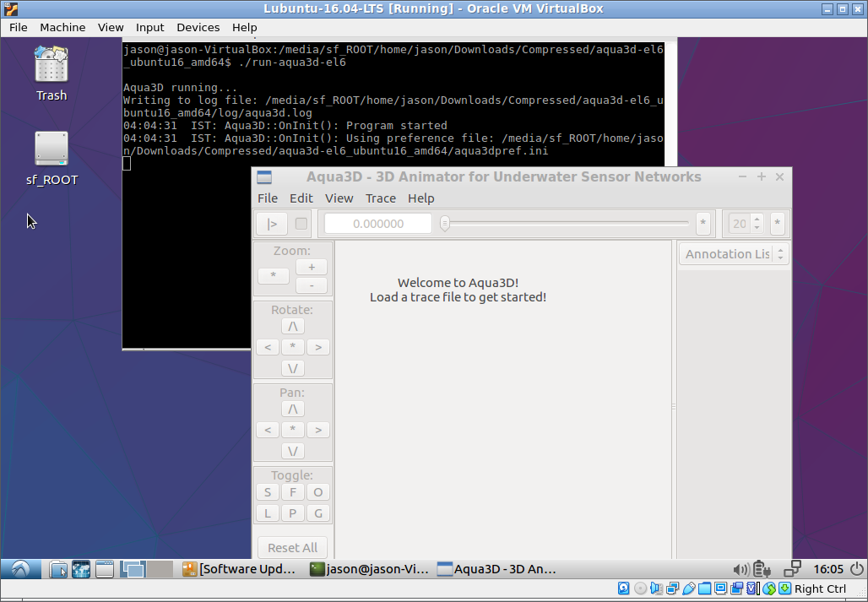The height and width of the screenshot is (602, 868).
Task: Click the clock showing 16:05
Action: 827,569
